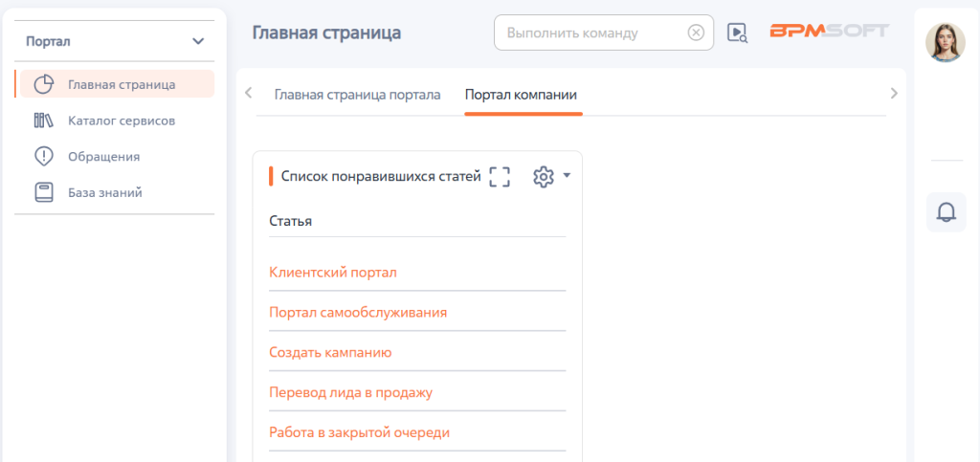Expand the Портал workspace dropdown chevron

tap(198, 41)
